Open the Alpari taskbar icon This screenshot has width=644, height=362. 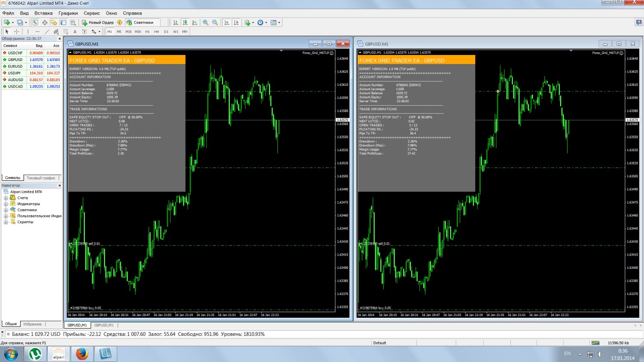pos(58,354)
